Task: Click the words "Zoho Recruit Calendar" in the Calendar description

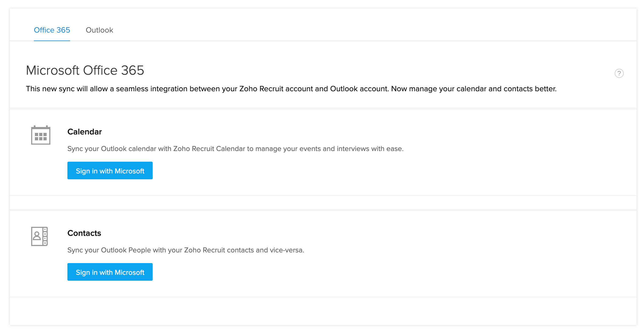Action: 209,149
